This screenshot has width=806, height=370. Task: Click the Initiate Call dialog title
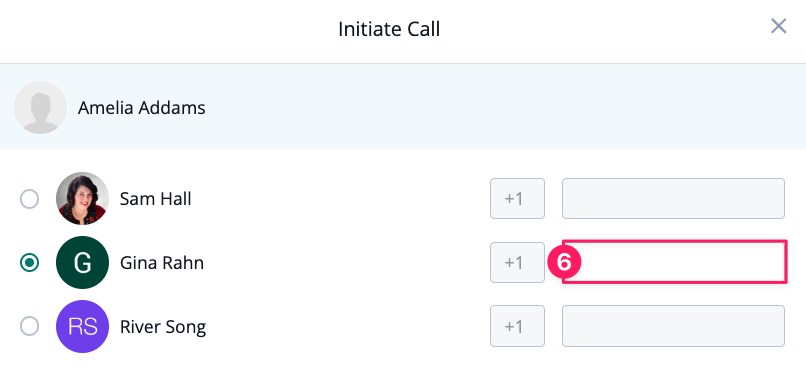pos(389,29)
